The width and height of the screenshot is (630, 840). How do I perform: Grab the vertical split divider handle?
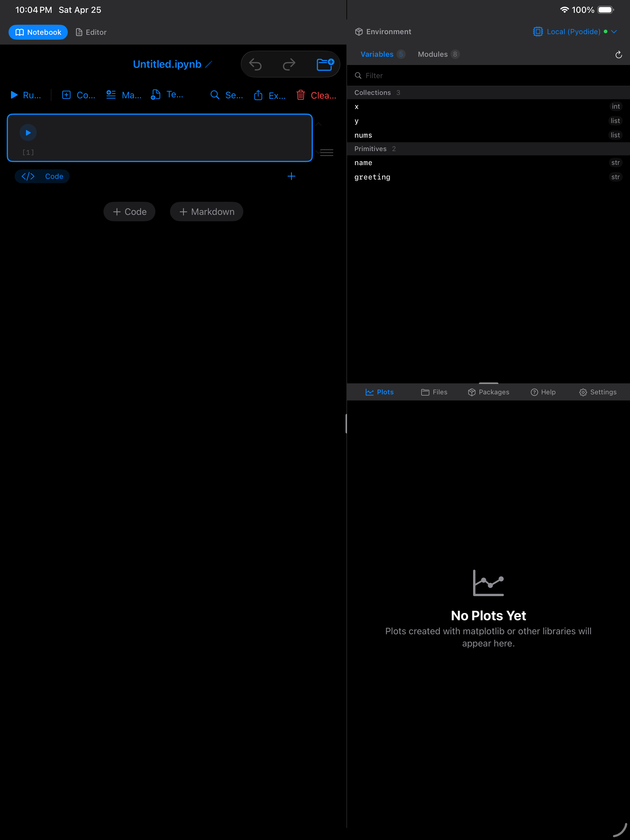click(x=346, y=423)
